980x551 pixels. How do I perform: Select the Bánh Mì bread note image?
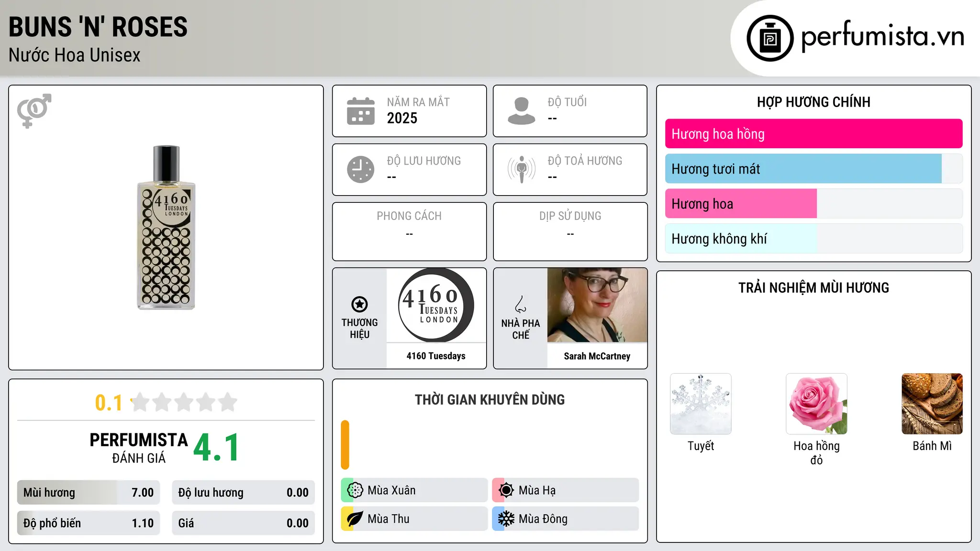932,404
